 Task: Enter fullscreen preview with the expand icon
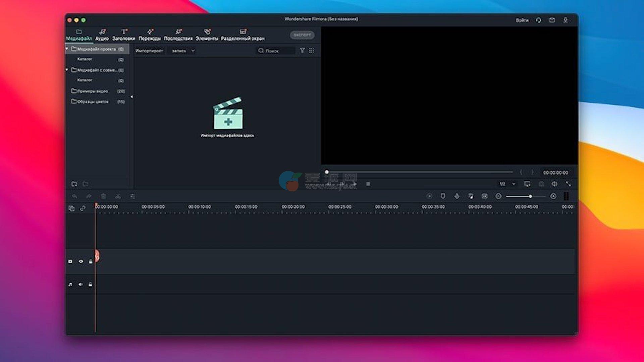pyautogui.click(x=568, y=184)
